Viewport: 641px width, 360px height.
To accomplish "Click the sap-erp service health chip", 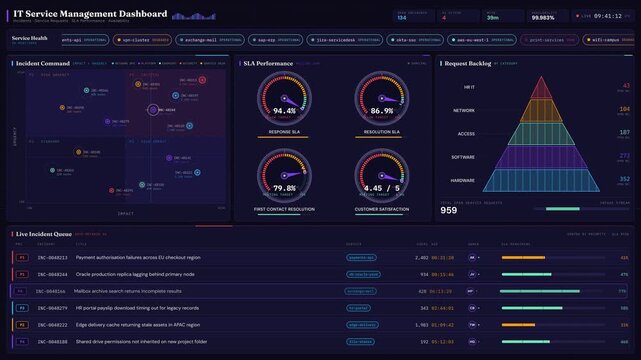I will 275,40.
